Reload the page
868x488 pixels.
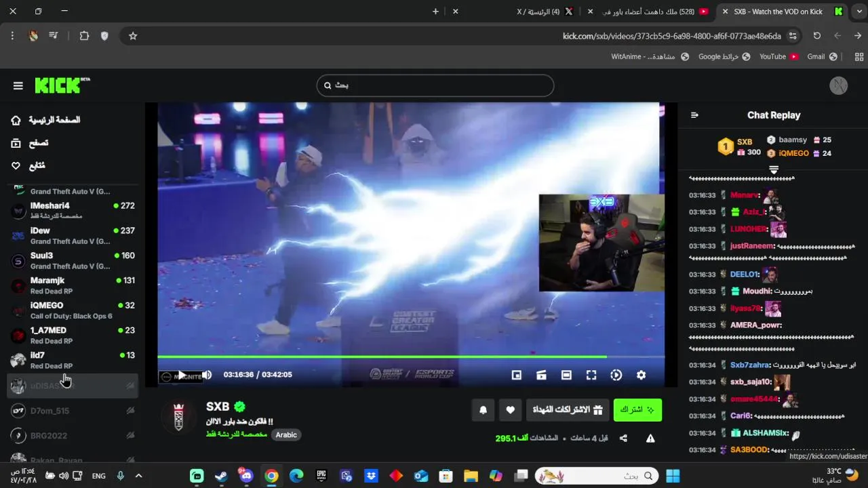coord(816,36)
